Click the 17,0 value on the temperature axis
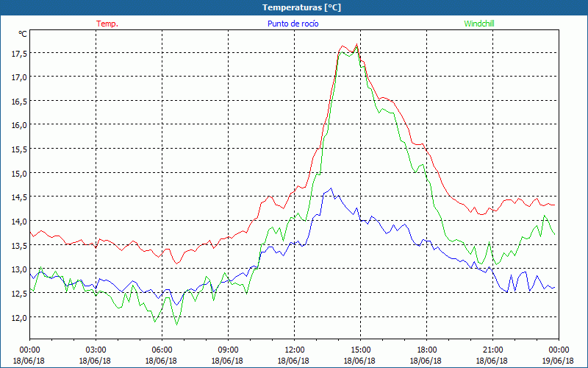This screenshot has width=588, height=368. coord(19,77)
